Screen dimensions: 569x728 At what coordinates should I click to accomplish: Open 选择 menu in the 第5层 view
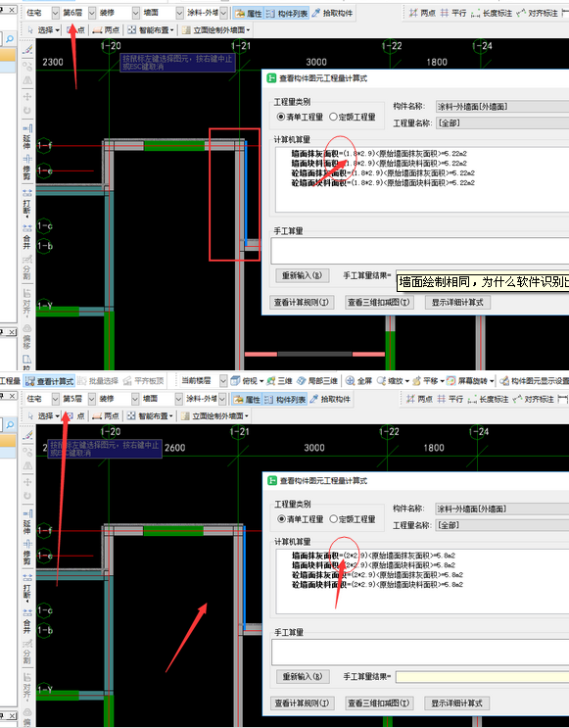(44, 416)
